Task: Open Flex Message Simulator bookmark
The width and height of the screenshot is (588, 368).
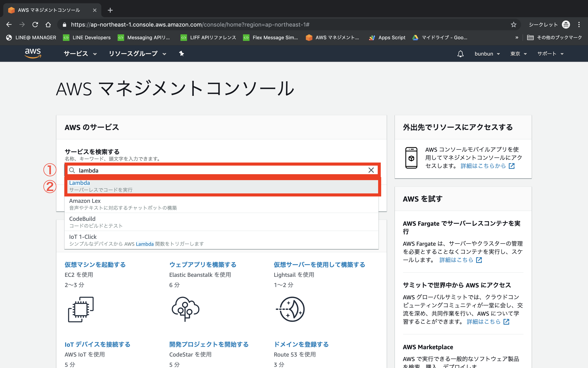Action: coord(271,37)
